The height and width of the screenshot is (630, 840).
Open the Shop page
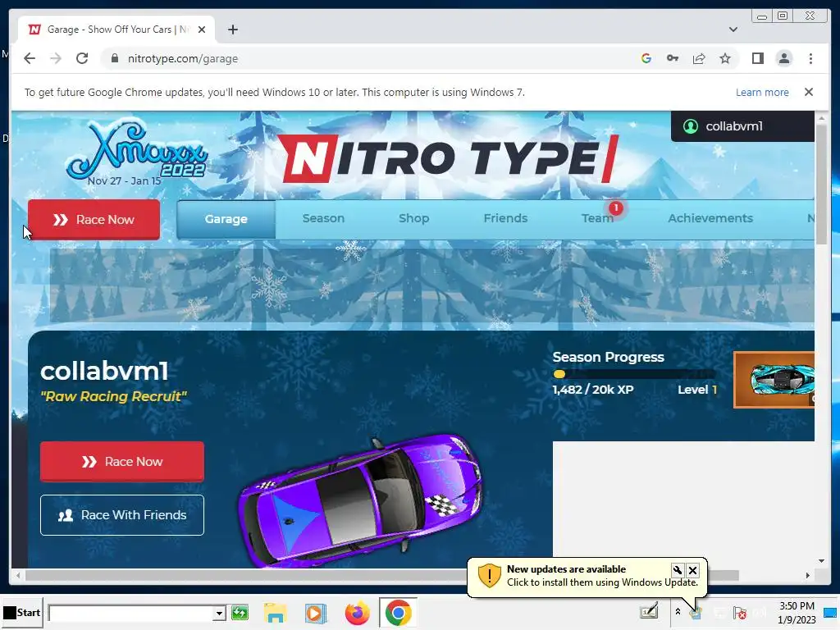click(413, 218)
